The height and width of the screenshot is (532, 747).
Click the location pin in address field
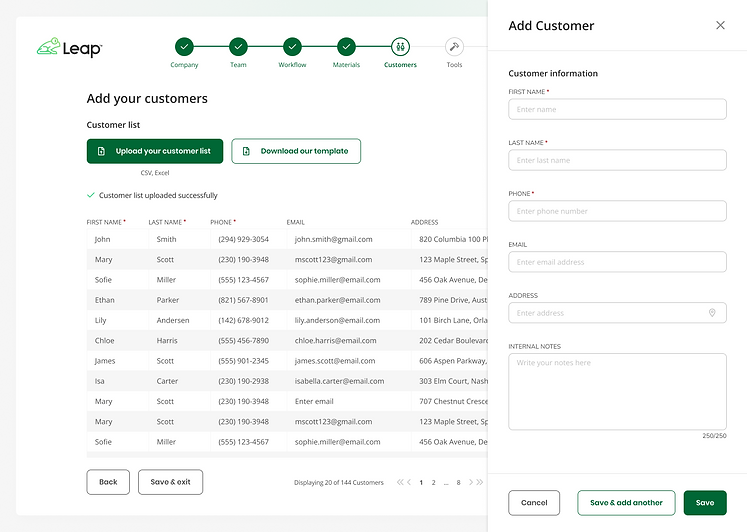712,313
